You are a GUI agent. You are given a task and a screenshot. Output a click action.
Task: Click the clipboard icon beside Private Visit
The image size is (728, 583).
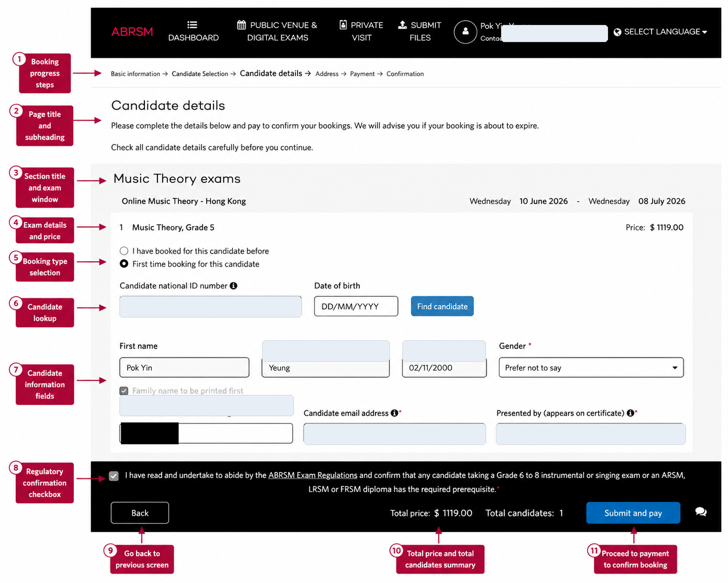click(343, 24)
